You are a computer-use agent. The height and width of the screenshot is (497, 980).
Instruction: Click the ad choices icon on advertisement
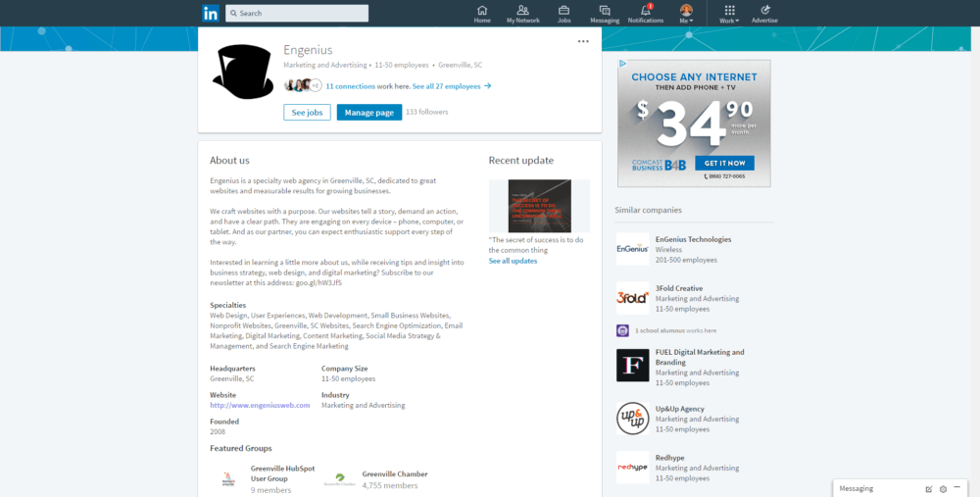click(x=622, y=64)
